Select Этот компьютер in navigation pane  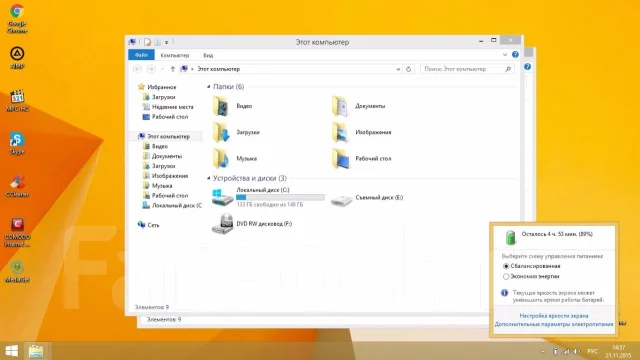[164, 136]
